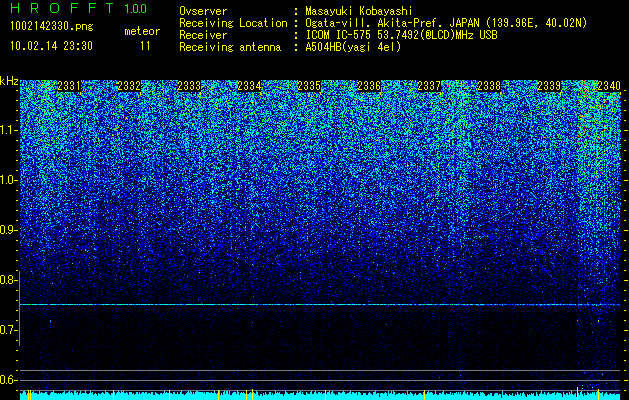Click the 0.9 frequency axis label
Screen dimensions: 629x400
[x=8, y=230]
